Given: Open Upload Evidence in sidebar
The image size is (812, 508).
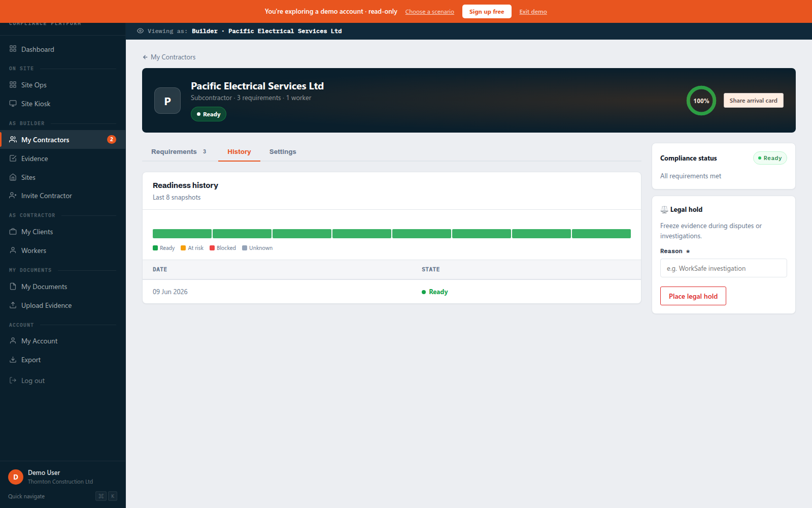Looking at the screenshot, I should tap(62, 305).
